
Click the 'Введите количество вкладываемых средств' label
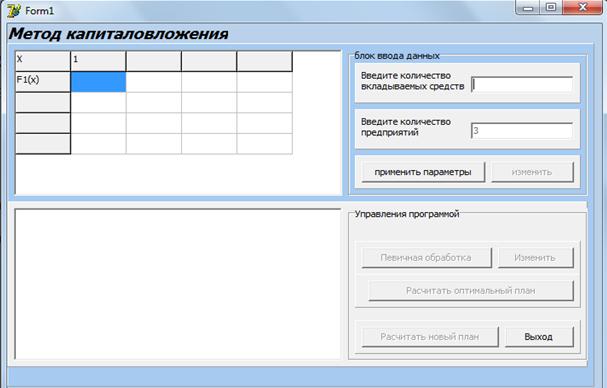coord(412,81)
